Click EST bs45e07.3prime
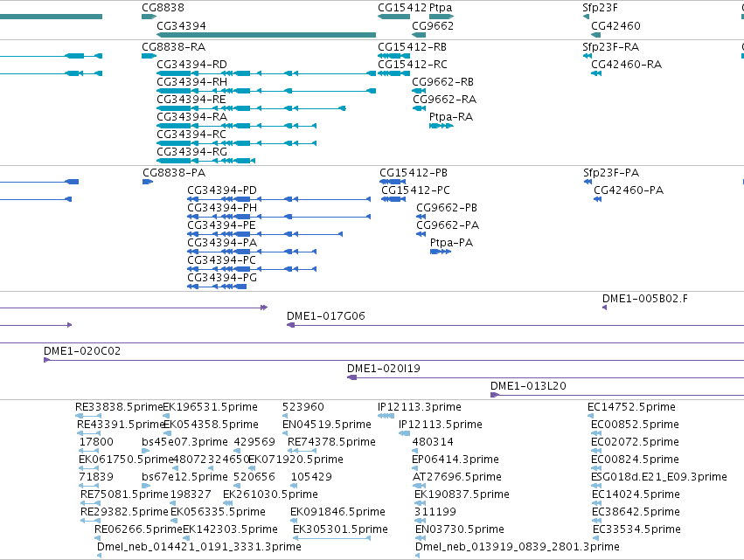The width and height of the screenshot is (744, 560). coord(184,442)
